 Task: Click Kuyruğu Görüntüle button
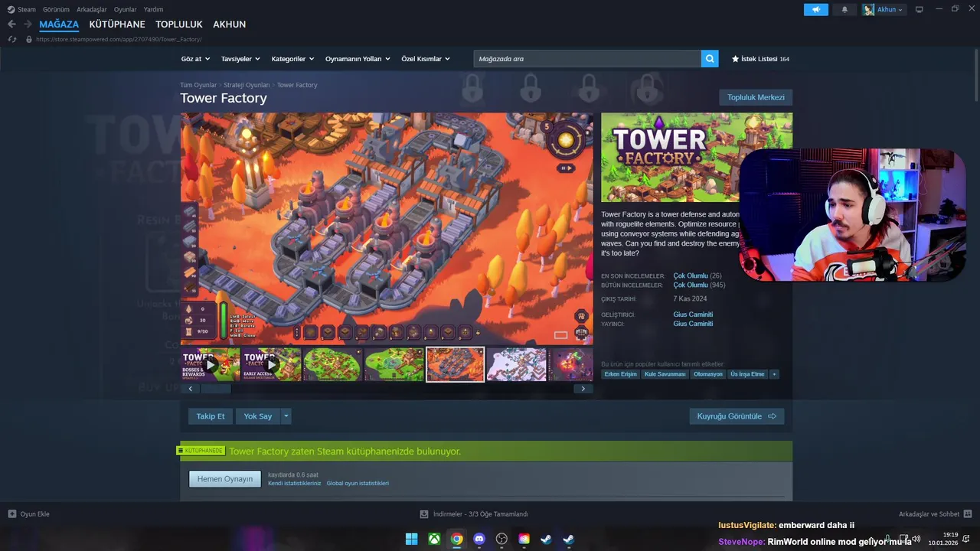click(x=737, y=416)
